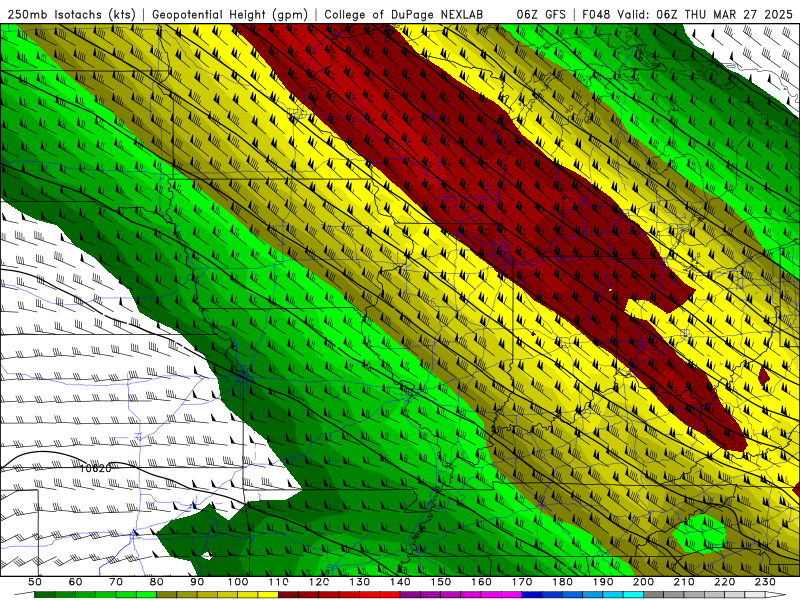This screenshot has width=800, height=600.
Task: Click the 220 value on the color scale
Action: coord(725,582)
